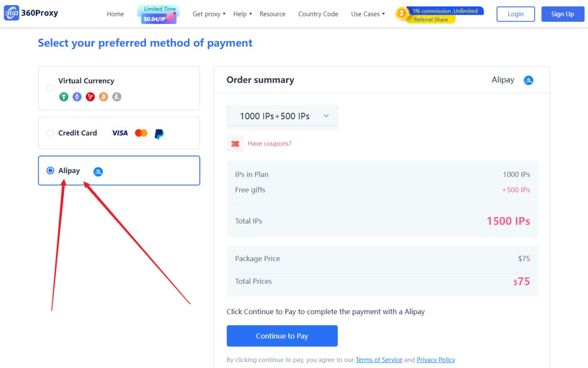Click the Mastercard logo icon
This screenshot has height=368, width=588.
(141, 133)
